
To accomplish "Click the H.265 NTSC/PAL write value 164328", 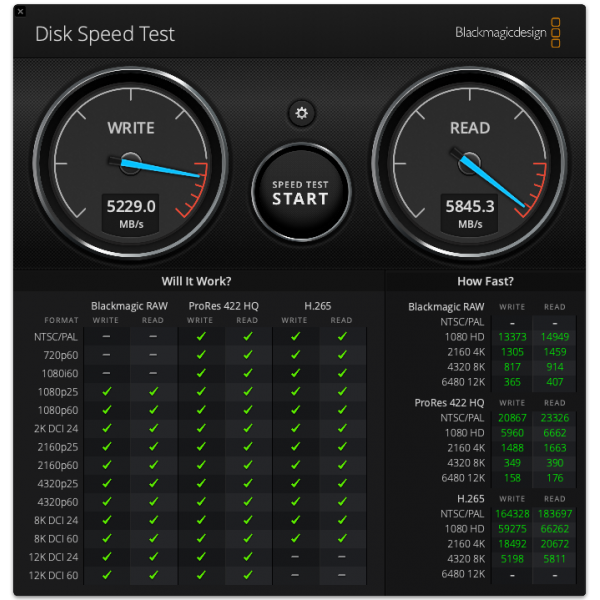I will point(512,513).
